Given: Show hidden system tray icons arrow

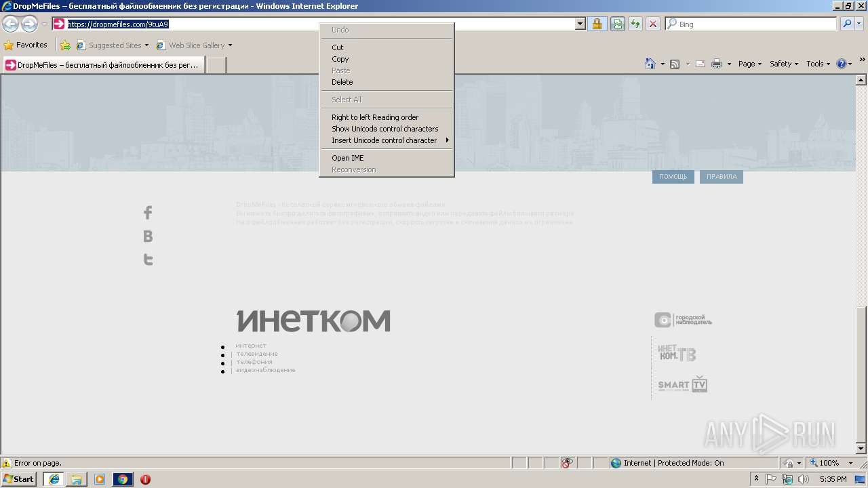Looking at the screenshot, I should (757, 479).
